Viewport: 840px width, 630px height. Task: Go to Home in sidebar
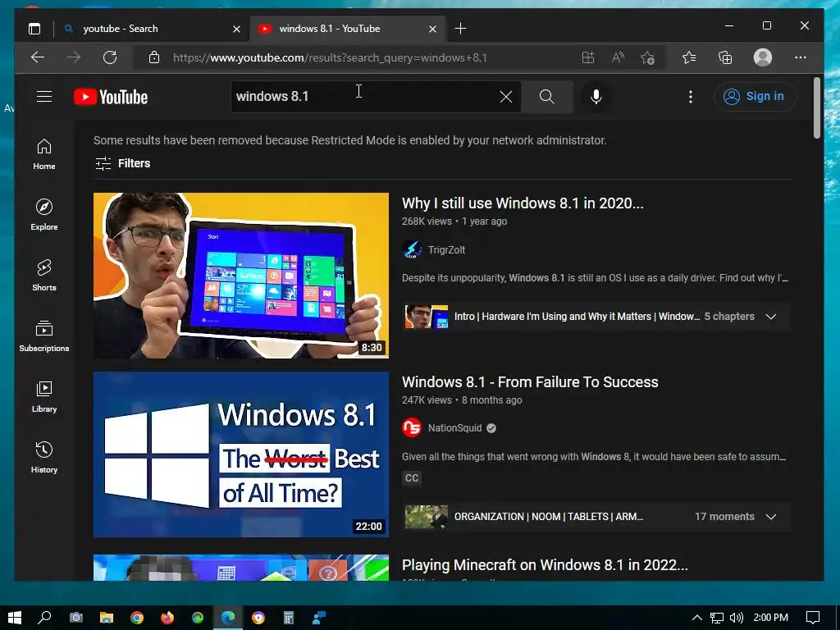[x=44, y=154]
